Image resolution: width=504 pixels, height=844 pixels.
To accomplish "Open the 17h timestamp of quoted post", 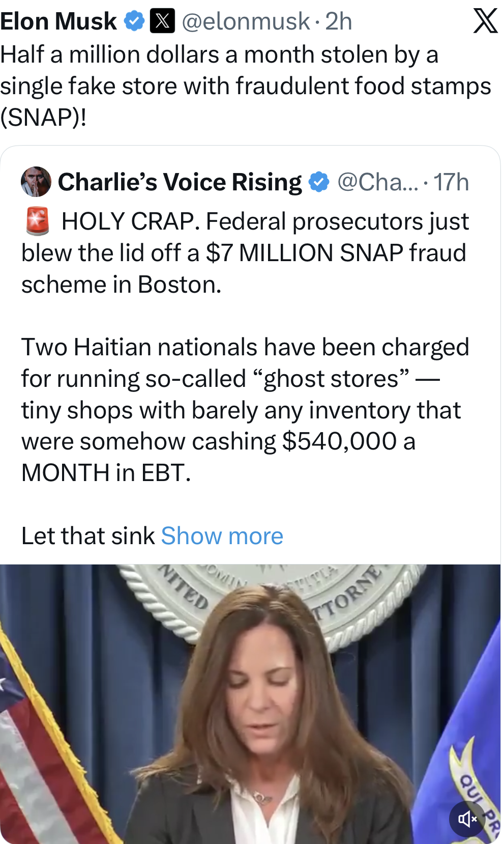I will pos(451,182).
